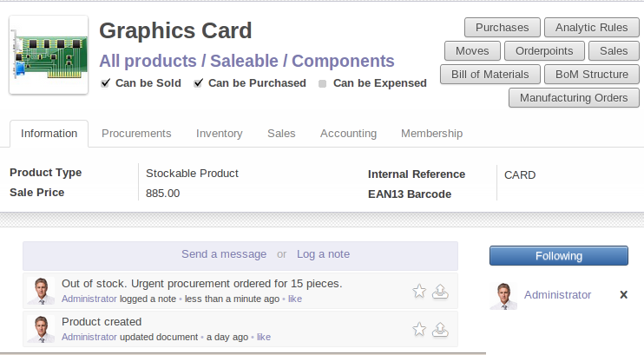Screen dimensions: 644x355
Task: Toggle the Can be Purchased checkbox
Action: pos(199,83)
